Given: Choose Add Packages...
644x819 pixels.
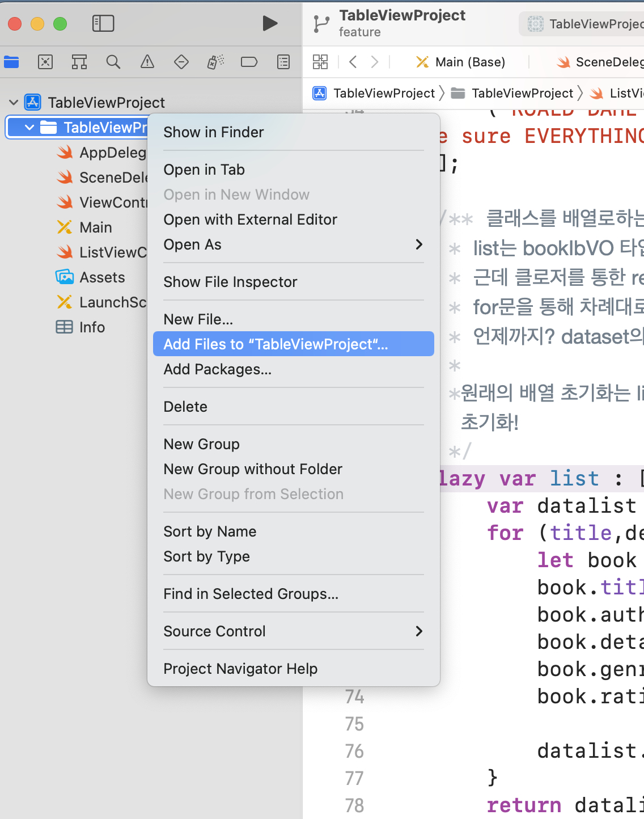Looking at the screenshot, I should (294, 369).
